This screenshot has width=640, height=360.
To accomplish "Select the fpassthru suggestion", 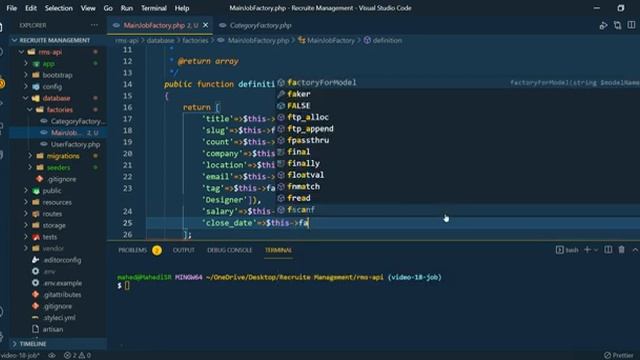I will [308, 140].
